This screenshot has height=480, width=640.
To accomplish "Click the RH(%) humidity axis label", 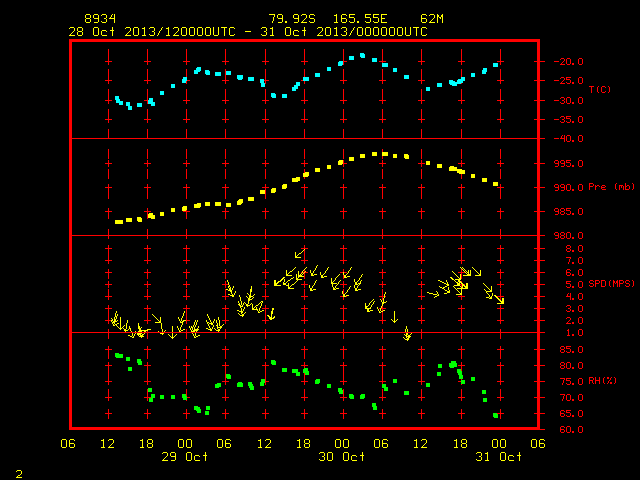I will 602,380.
